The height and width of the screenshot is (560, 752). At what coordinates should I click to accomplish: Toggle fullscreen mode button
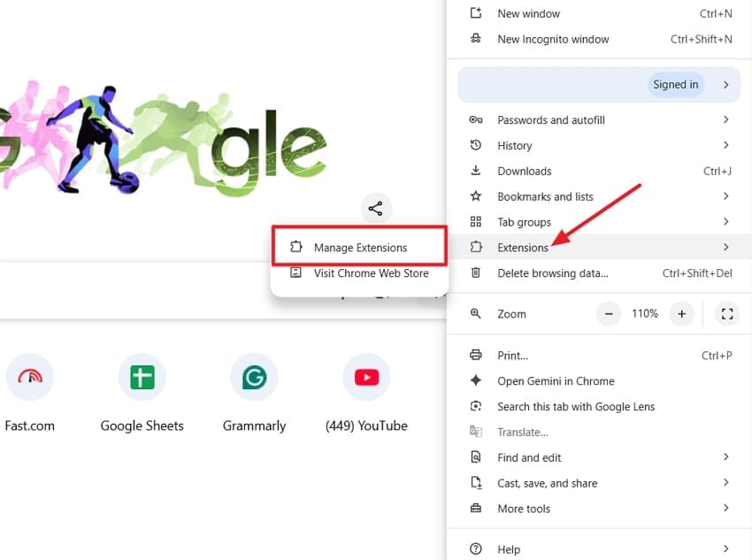[x=727, y=313]
